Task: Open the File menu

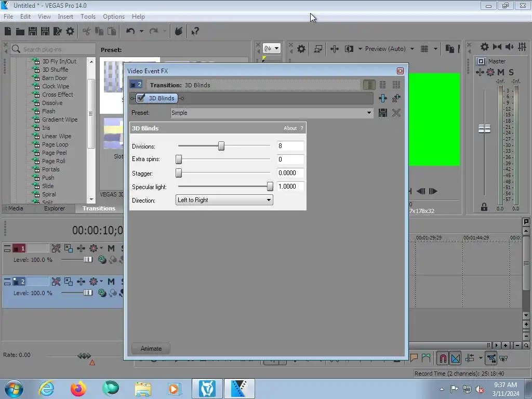Action: [8, 16]
